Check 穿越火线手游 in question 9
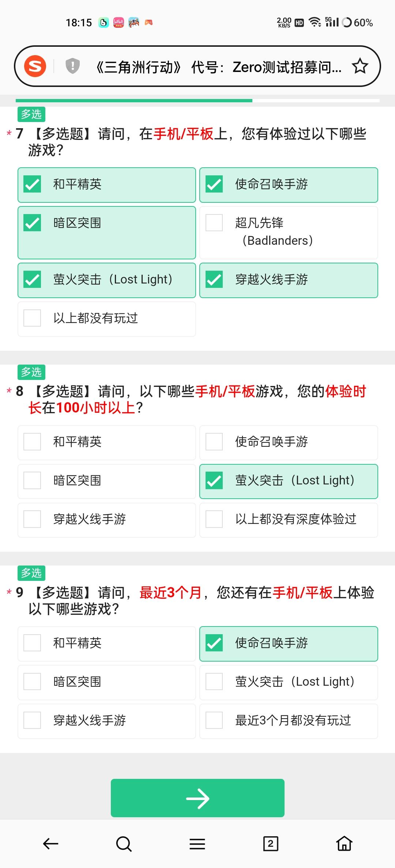The image size is (395, 868). pos(107,722)
